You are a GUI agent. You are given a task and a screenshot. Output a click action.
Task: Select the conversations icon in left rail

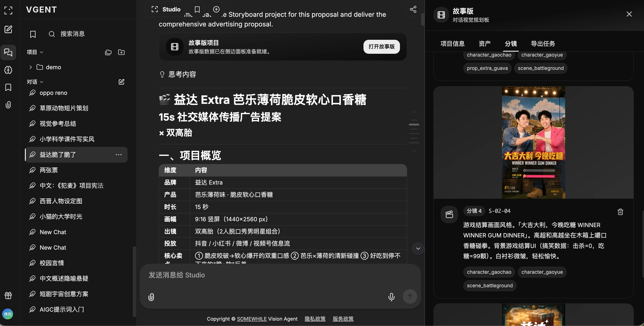pos(8,52)
